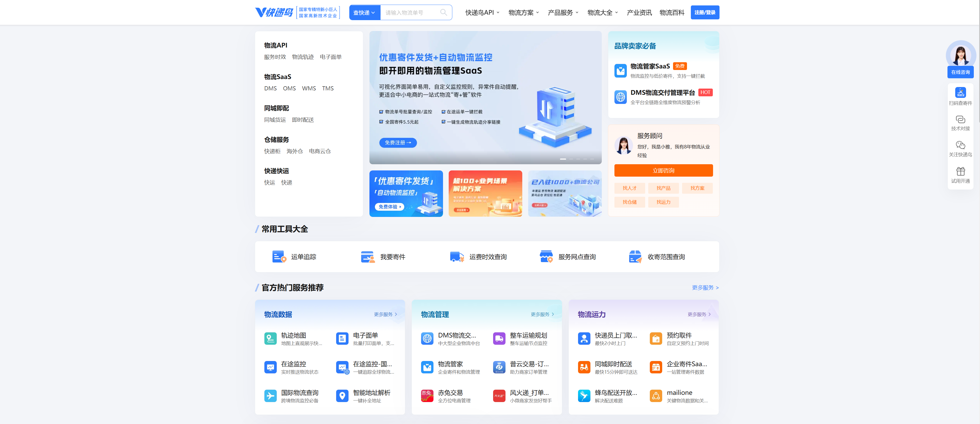Viewport: 980px width, 424px height.
Task: Open the 运费时效查询 truck icon
Action: [457, 256]
